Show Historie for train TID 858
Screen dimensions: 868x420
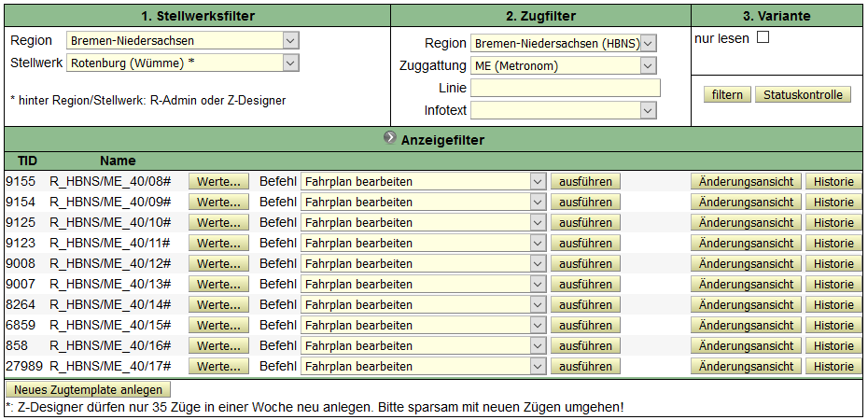pyautogui.click(x=833, y=345)
